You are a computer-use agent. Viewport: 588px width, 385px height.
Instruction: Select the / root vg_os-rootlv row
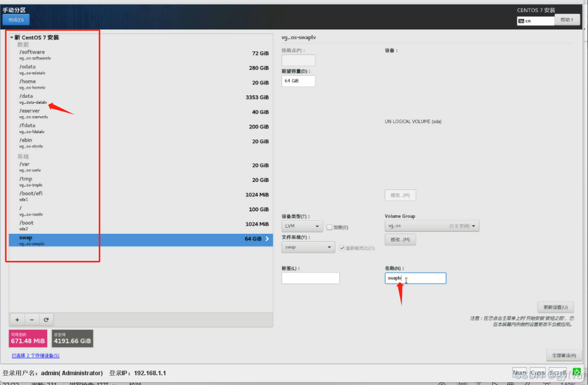point(141,211)
